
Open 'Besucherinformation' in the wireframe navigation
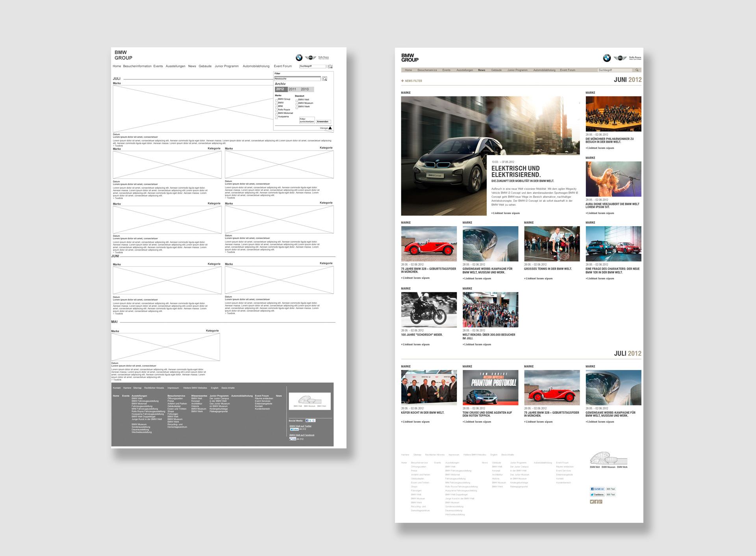click(137, 66)
